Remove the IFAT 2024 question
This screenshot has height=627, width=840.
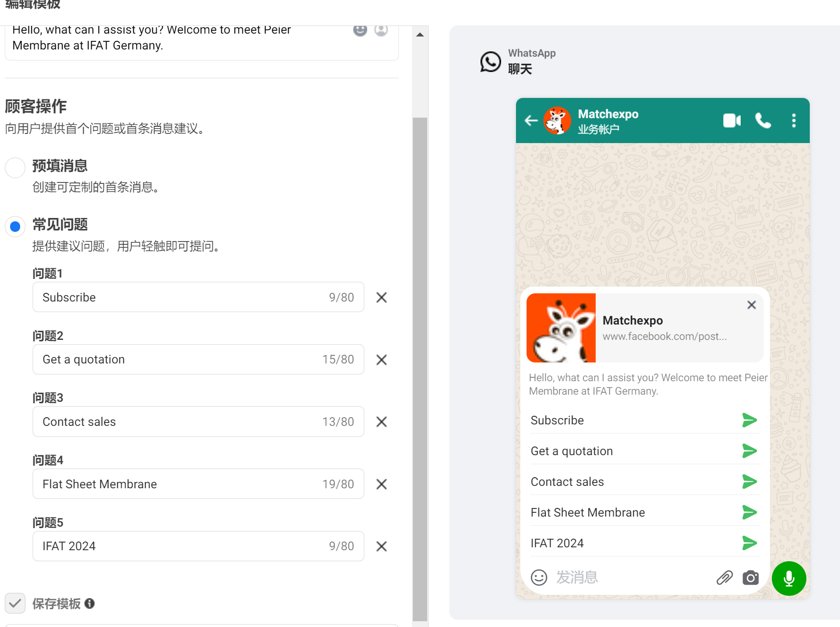[x=382, y=546]
